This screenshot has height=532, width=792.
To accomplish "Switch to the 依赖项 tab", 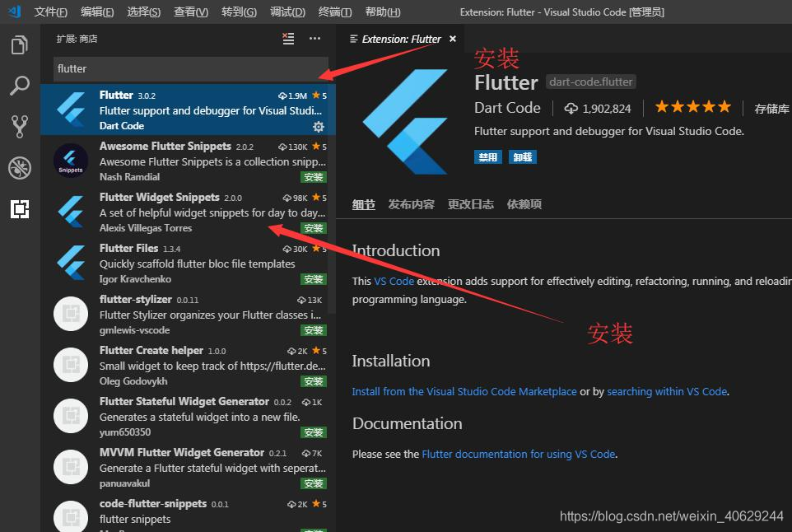I will pos(524,204).
